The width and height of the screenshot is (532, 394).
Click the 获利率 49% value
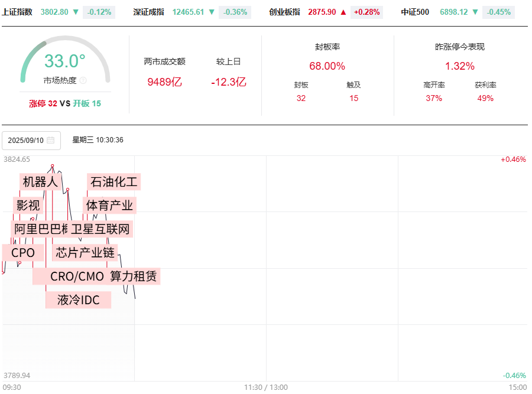(x=485, y=98)
